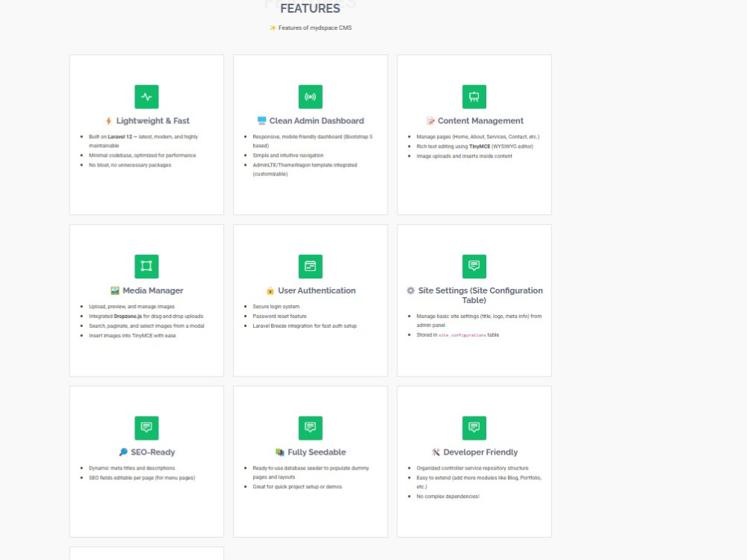Click the green bounding-box icon above Media Manager

[146, 267]
